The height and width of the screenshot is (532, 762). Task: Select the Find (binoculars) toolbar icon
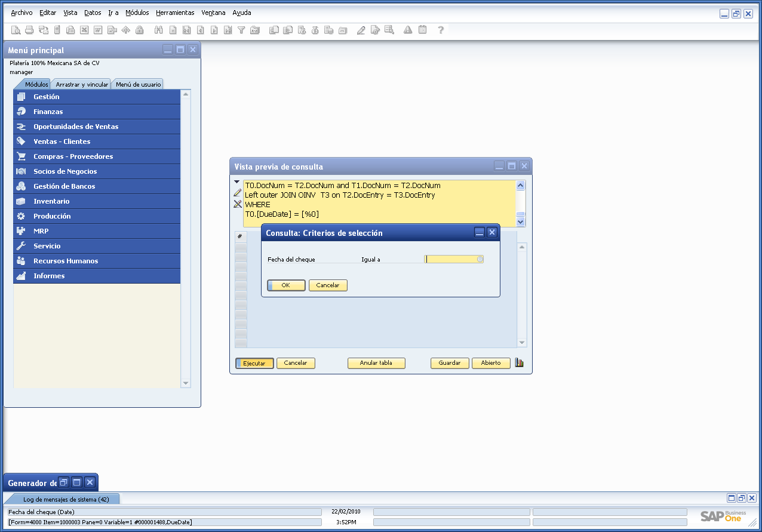click(158, 30)
